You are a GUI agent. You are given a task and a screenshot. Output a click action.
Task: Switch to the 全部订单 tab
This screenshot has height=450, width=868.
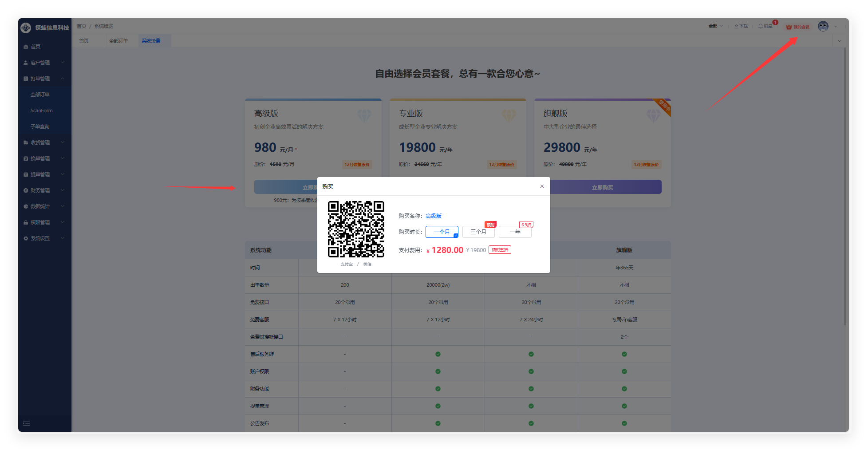118,41
